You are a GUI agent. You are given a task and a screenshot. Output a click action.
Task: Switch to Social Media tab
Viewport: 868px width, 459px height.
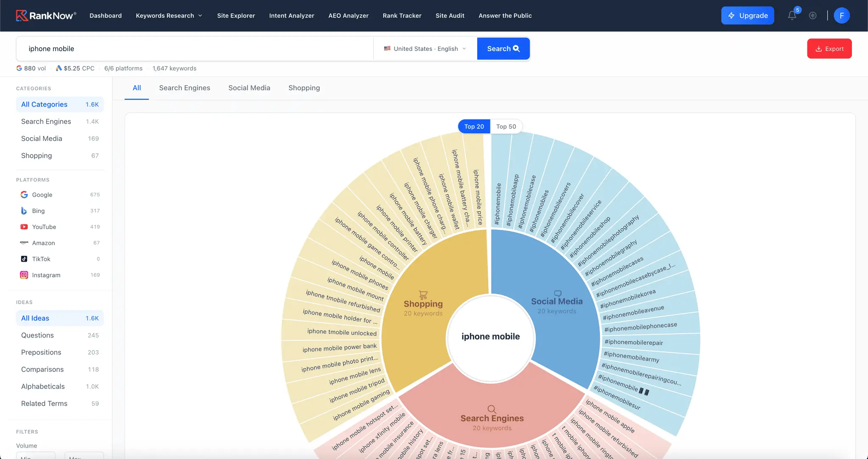click(249, 88)
